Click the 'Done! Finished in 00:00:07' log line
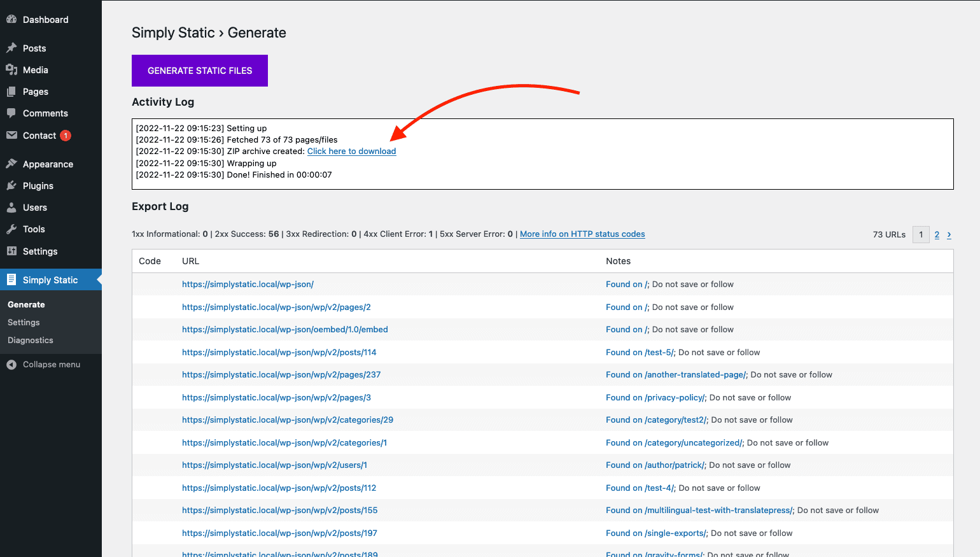Screen dimensions: 980x557 coord(234,175)
